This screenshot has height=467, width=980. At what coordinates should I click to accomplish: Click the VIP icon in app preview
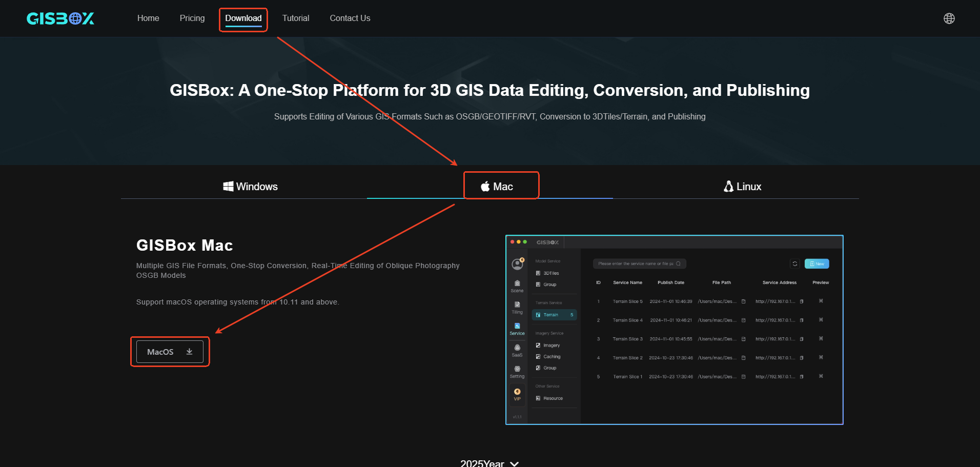[x=517, y=394]
